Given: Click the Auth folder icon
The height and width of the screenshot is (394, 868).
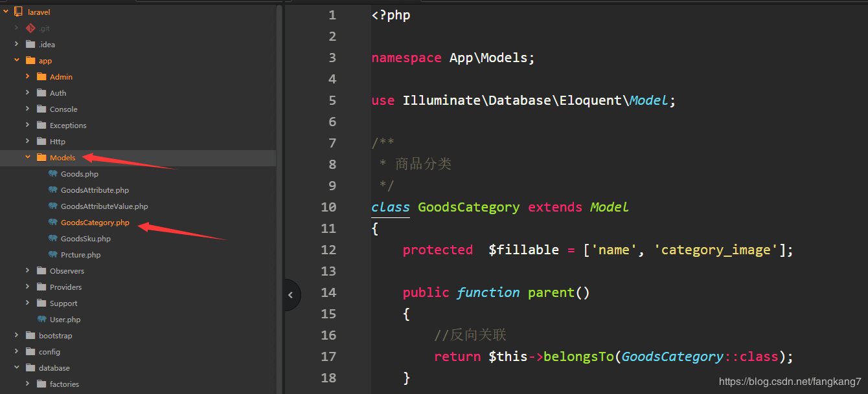Looking at the screenshot, I should click(x=41, y=93).
